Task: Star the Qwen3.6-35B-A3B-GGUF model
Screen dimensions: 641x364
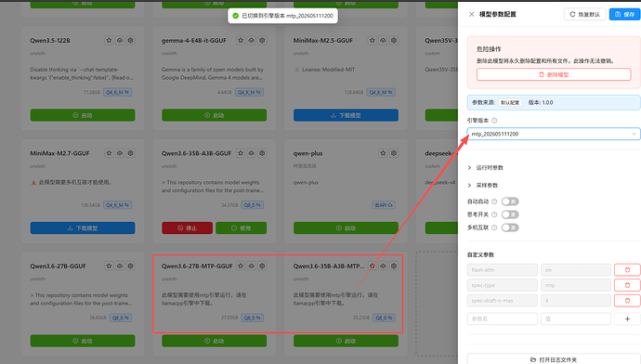Action: [241, 153]
